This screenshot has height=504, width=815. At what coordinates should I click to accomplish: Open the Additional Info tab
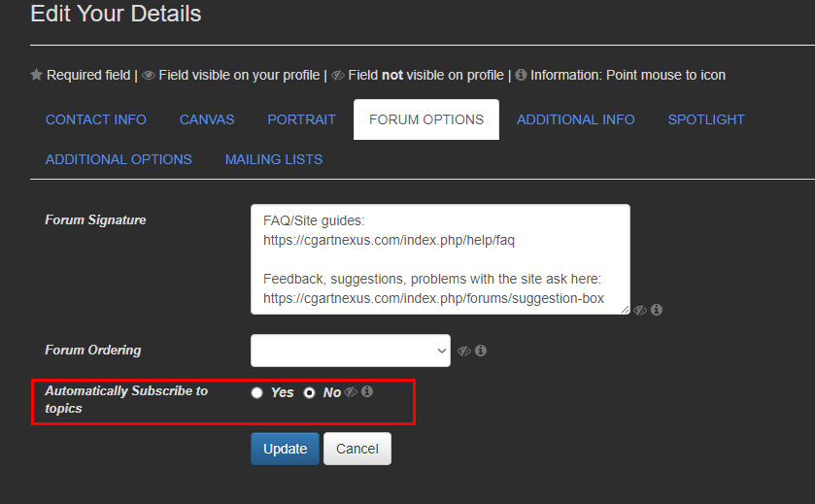pyautogui.click(x=575, y=119)
